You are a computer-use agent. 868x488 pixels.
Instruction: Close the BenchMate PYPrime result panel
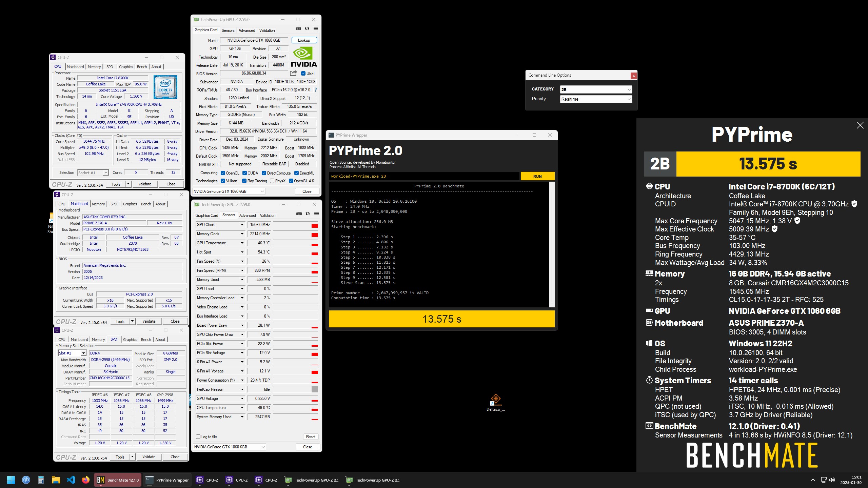coord(860,125)
